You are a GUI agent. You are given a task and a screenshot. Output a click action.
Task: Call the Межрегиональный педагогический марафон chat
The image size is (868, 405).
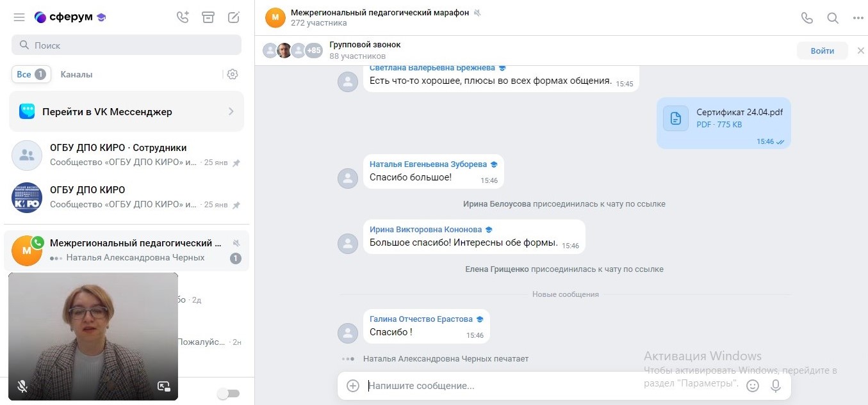pyautogui.click(x=807, y=18)
